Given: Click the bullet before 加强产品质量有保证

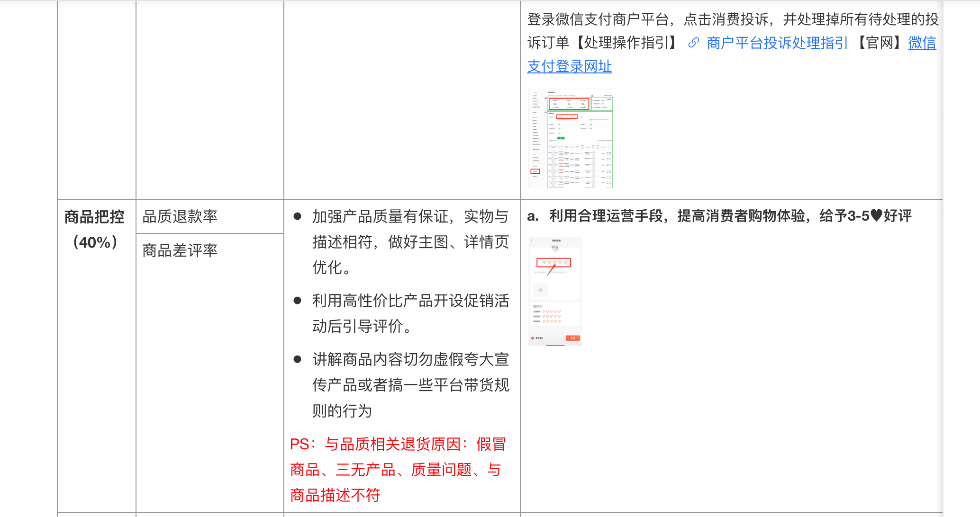Looking at the screenshot, I should click(298, 216).
